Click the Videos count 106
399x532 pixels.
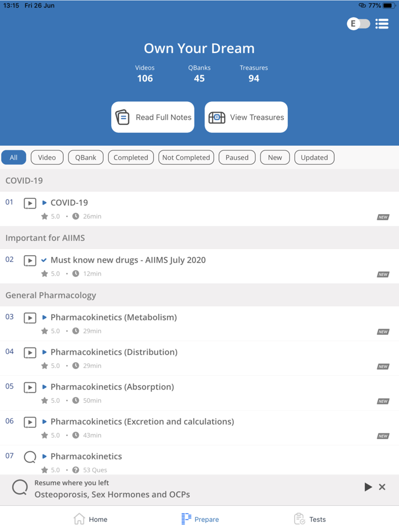pos(145,79)
